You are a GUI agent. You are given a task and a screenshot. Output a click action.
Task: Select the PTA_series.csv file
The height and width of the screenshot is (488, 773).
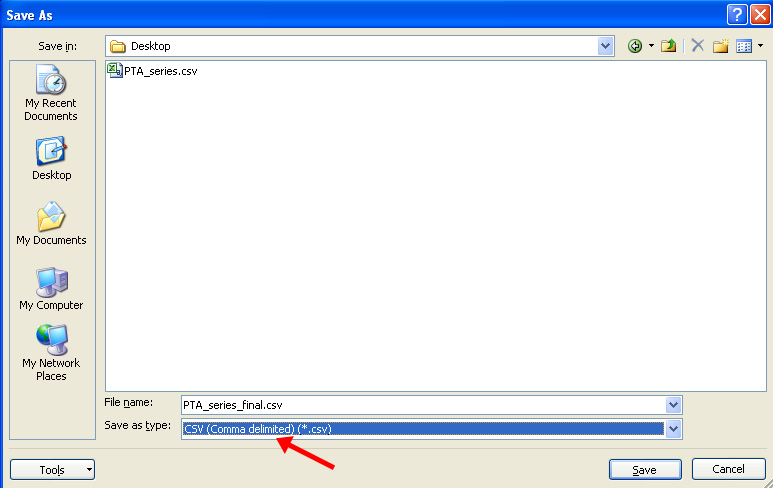pyautogui.click(x=152, y=71)
